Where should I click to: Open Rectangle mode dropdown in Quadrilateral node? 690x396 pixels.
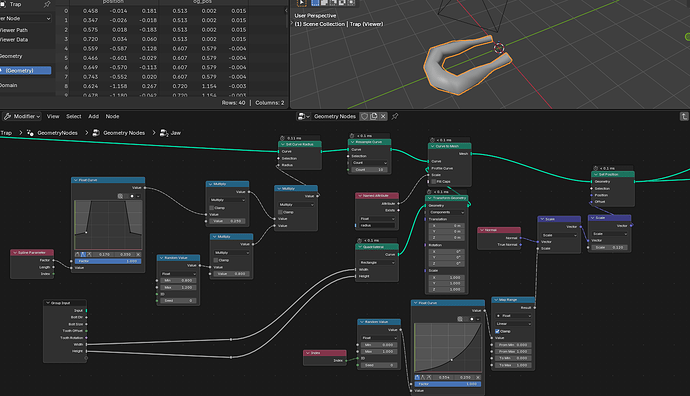coord(377,262)
